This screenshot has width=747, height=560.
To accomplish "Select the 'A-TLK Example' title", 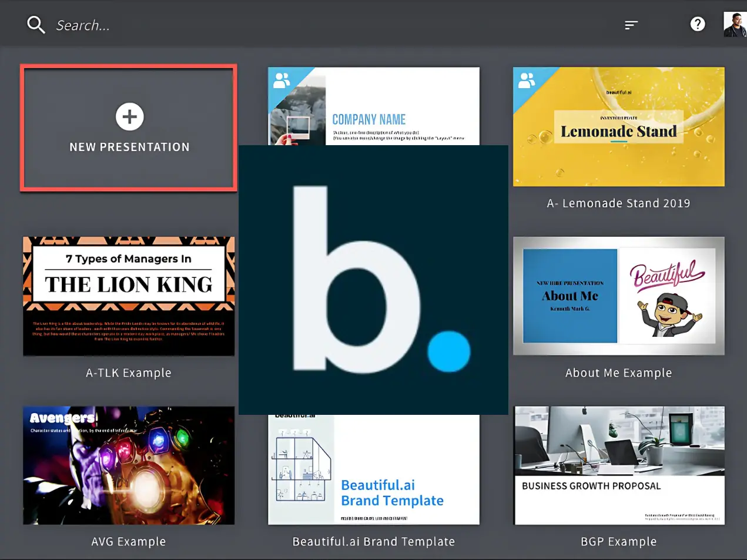I will tap(129, 373).
